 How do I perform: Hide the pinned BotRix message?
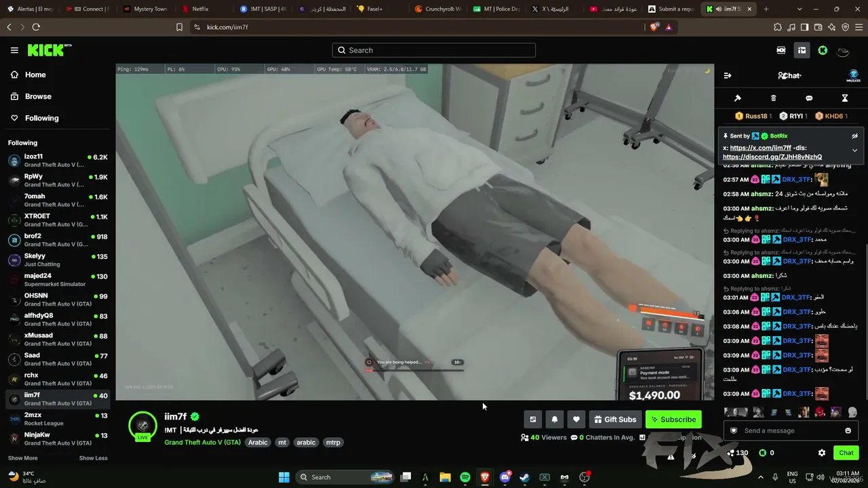[x=854, y=136]
